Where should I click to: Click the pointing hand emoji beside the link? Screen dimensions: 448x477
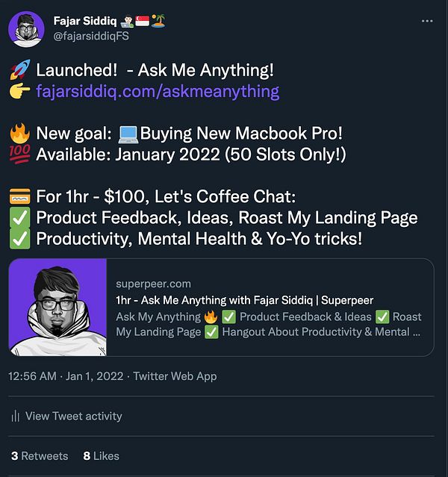pos(19,92)
